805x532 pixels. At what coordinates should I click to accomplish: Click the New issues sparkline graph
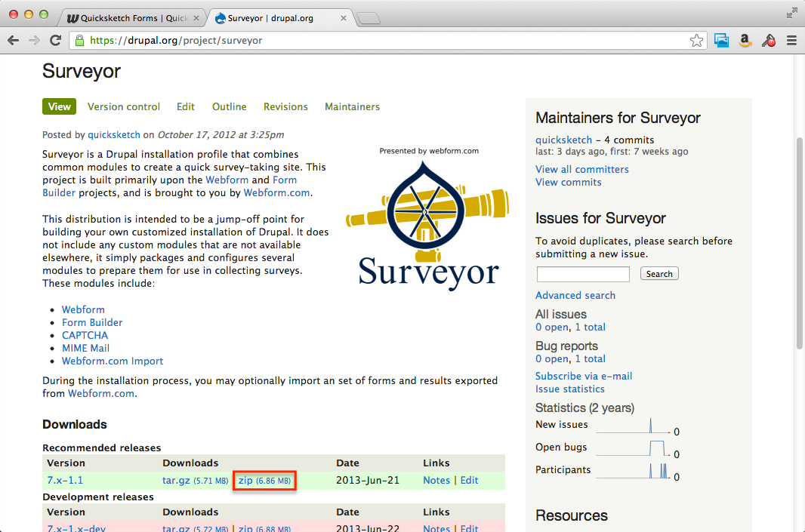point(633,426)
